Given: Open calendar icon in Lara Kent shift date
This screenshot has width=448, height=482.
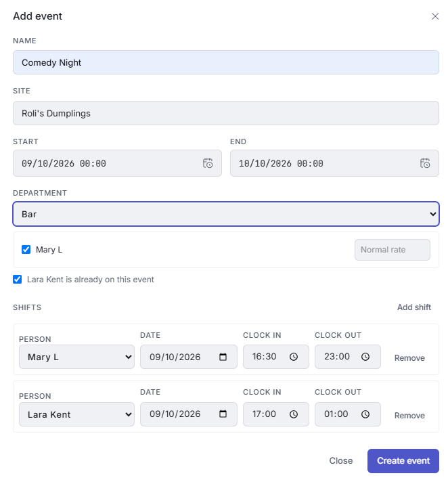Looking at the screenshot, I should point(223,414).
